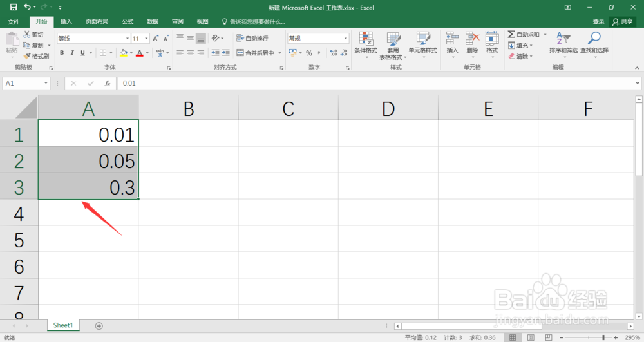Align text left in cell
This screenshot has width=644, height=342.
click(180, 53)
